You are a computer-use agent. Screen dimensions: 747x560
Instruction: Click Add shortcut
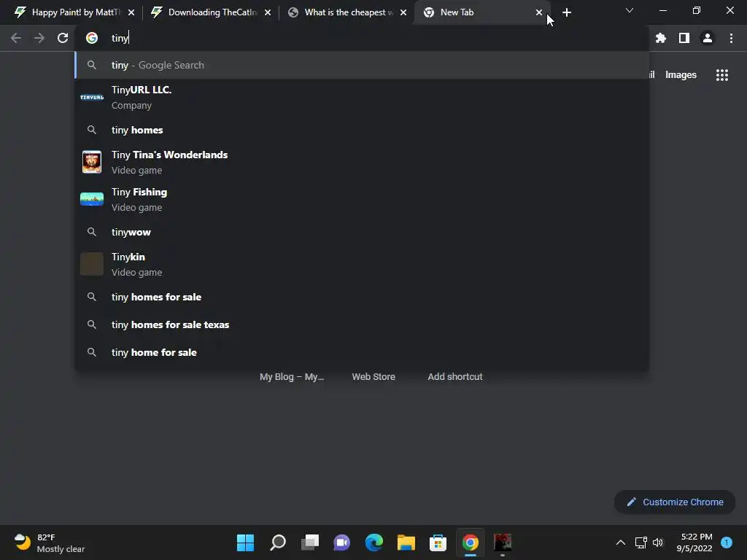[455, 377]
